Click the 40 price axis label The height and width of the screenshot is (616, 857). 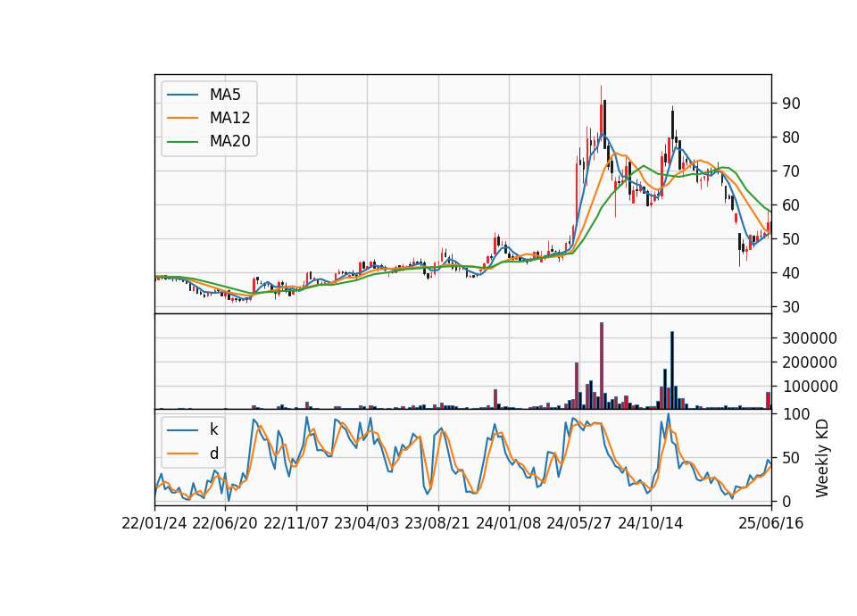coord(791,273)
